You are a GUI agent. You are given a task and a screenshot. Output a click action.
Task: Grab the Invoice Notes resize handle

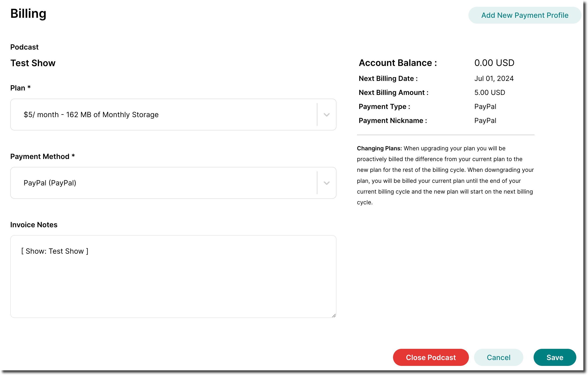pyautogui.click(x=334, y=315)
